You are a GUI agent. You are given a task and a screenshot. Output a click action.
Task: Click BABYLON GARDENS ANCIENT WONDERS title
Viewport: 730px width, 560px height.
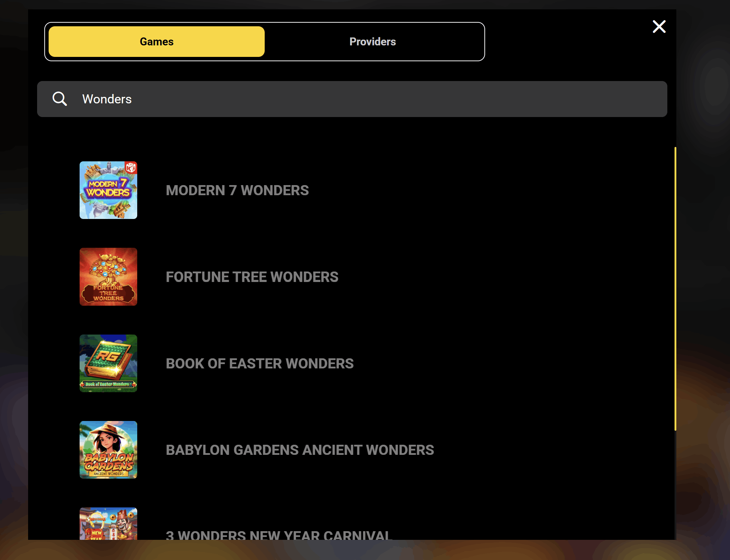300,450
